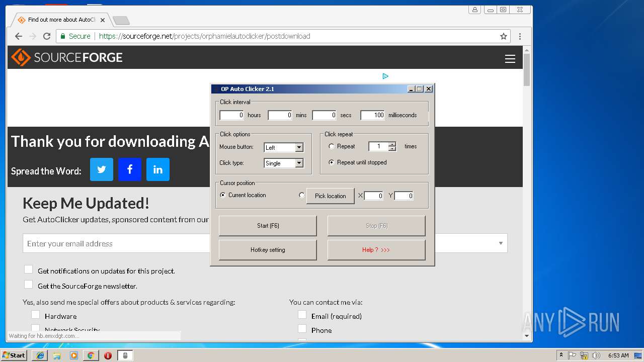
Task: Click the Chrome address bar
Action: click(283, 36)
